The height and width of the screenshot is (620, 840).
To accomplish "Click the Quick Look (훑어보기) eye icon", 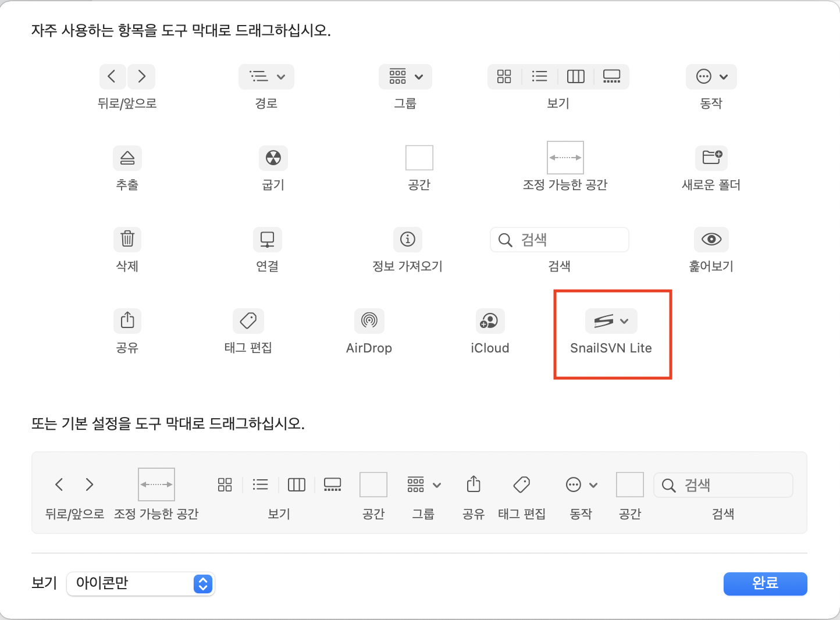I will tap(711, 239).
